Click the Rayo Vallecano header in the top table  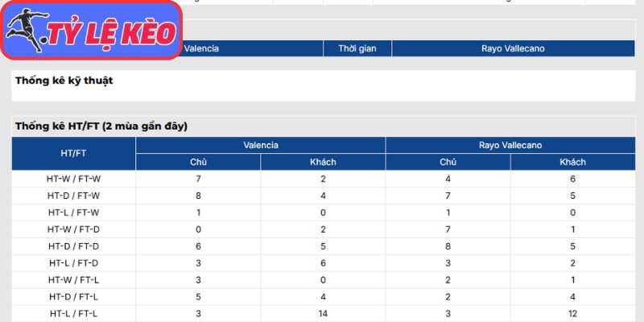pos(513,48)
